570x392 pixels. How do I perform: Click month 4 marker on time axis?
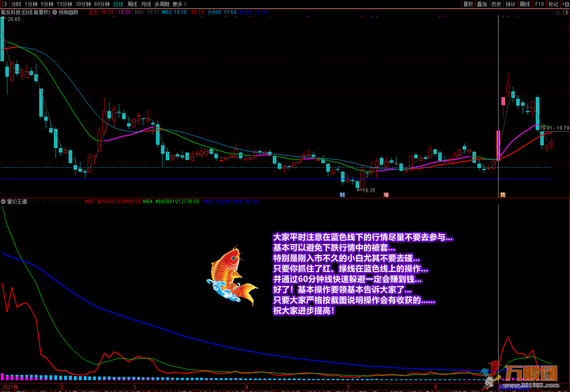click(x=247, y=387)
